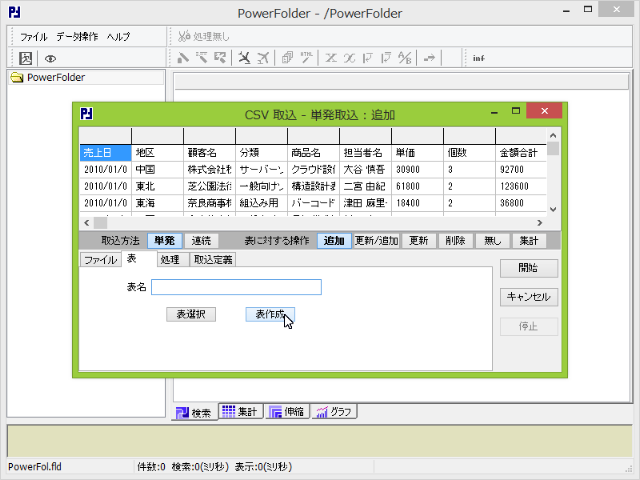
Task: Open the ファイル menu
Action: coord(34,36)
